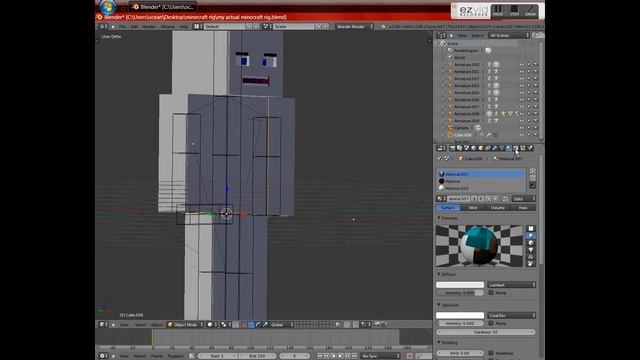
Task: Open the timeline Playback menu
Action: (176, 356)
